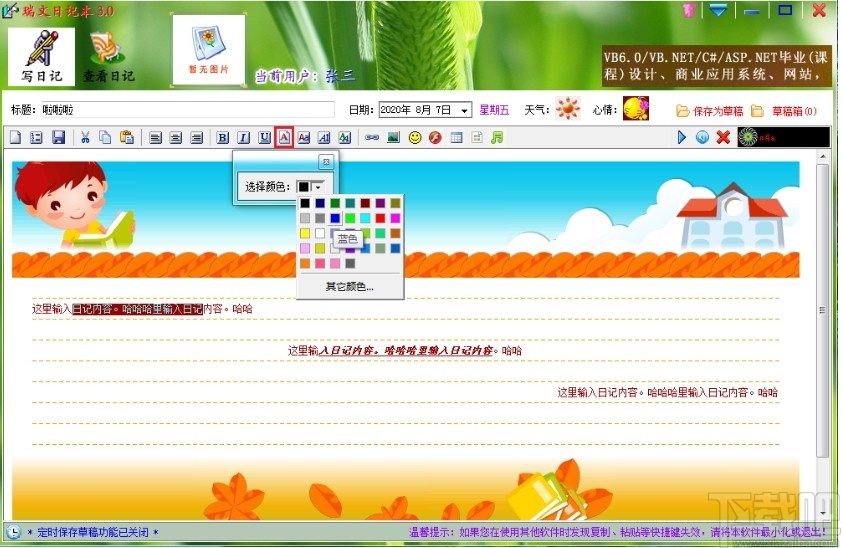Image resolution: width=843 pixels, height=548 pixels.
Task: Toggle underline formatting
Action: (x=264, y=138)
